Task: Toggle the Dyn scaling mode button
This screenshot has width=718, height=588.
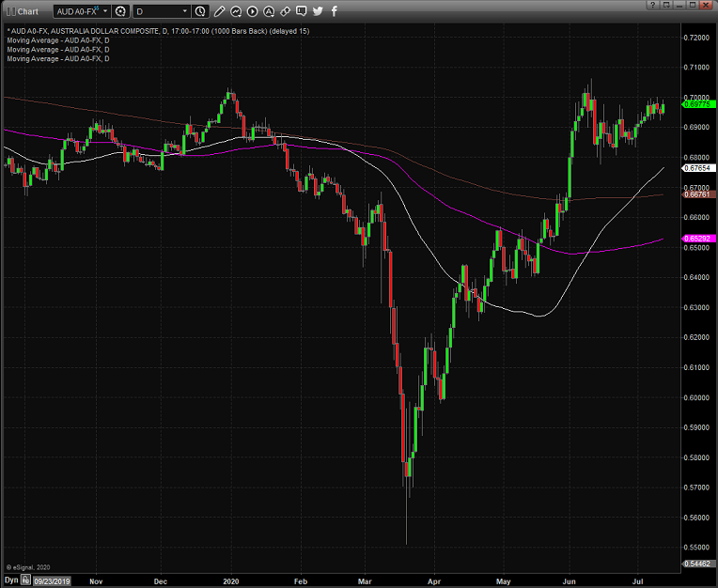Action: point(10,580)
